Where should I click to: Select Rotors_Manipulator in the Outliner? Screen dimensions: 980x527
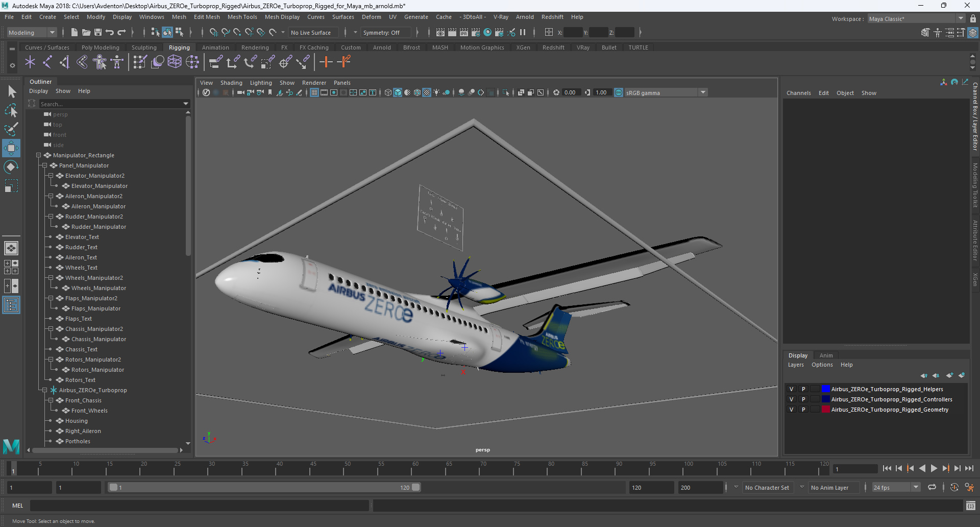tap(97, 370)
